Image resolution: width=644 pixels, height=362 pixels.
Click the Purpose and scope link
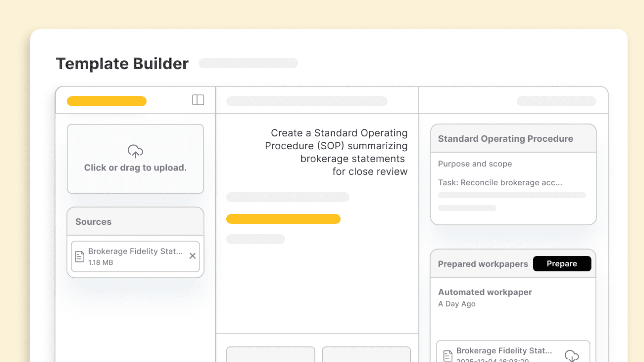click(x=475, y=164)
